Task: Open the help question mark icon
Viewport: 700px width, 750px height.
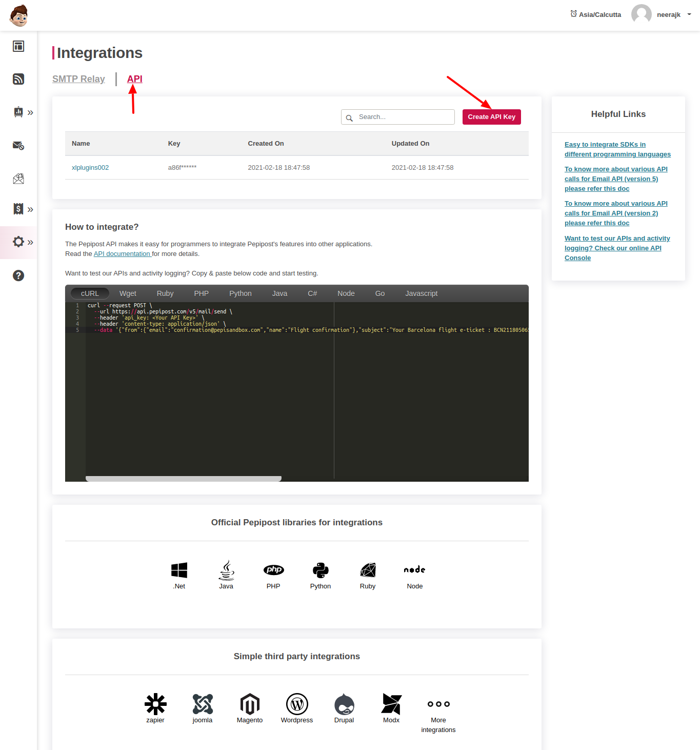Action: tap(18, 275)
